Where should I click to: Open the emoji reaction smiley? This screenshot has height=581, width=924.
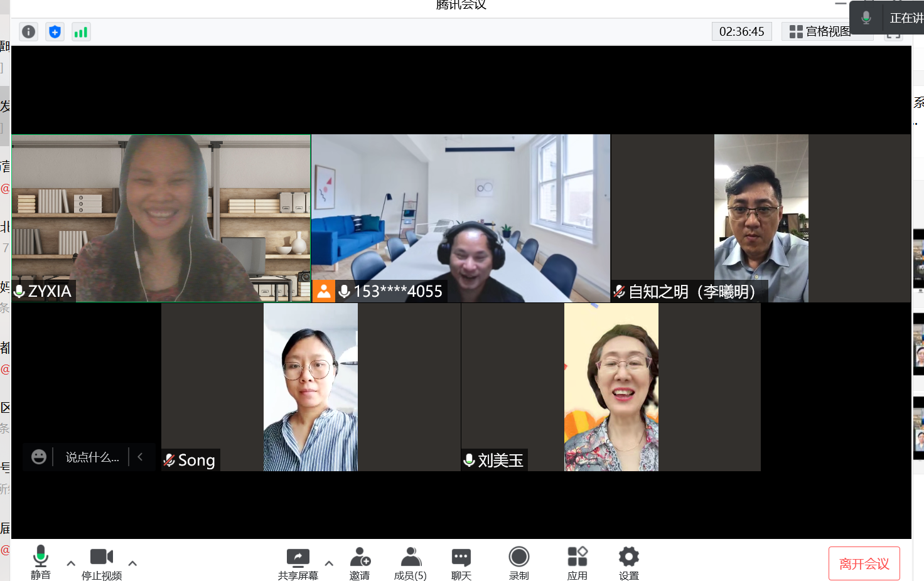pos(39,457)
